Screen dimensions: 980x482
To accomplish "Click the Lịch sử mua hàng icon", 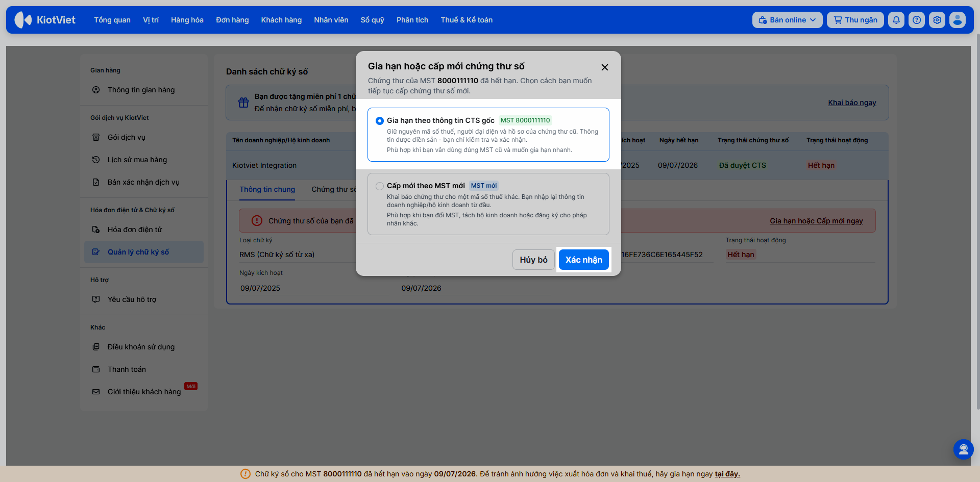I will (x=96, y=160).
